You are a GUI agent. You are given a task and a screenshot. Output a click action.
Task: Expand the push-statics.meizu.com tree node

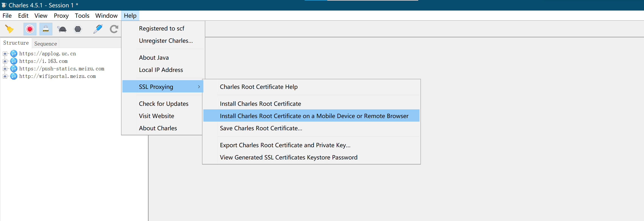click(5, 69)
